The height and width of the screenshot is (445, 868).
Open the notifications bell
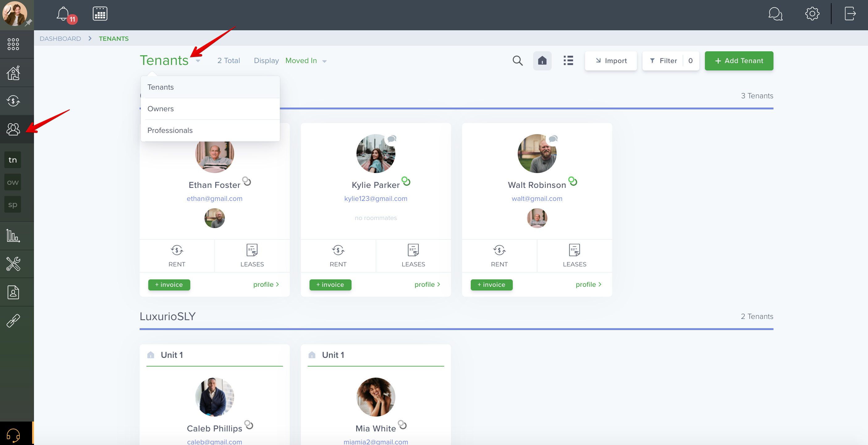click(63, 14)
